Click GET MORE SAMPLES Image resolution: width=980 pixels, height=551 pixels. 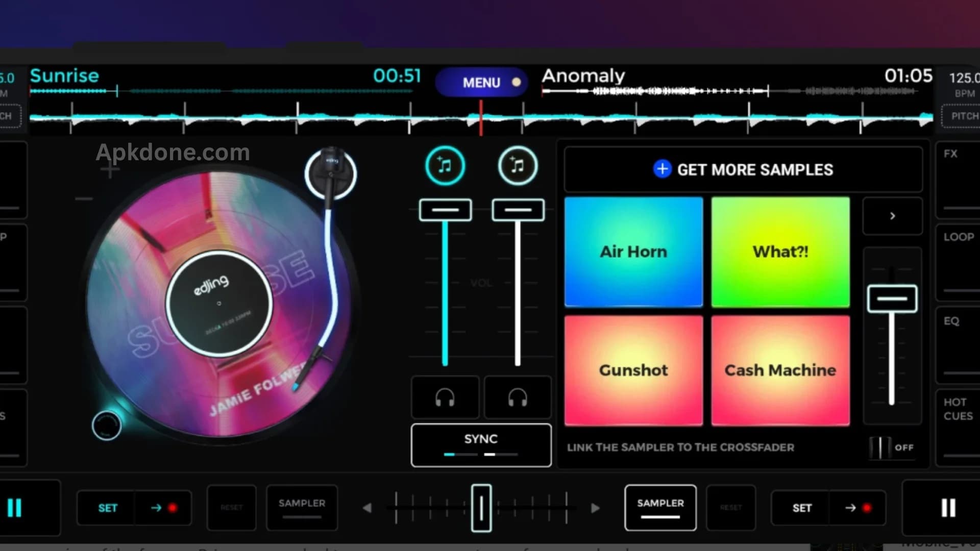click(x=743, y=169)
